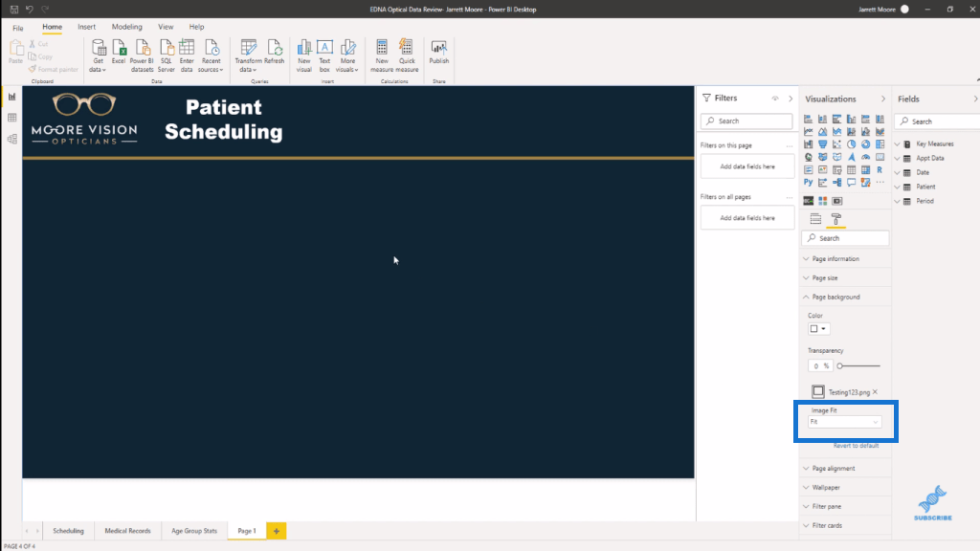Open the Fields well tab
980x551 pixels.
coord(815,219)
